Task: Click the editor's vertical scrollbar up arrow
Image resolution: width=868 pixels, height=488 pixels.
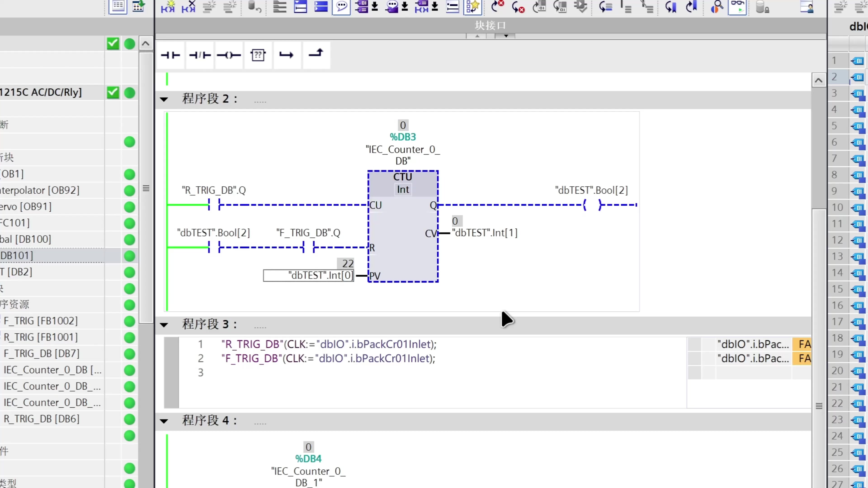Action: [819, 80]
